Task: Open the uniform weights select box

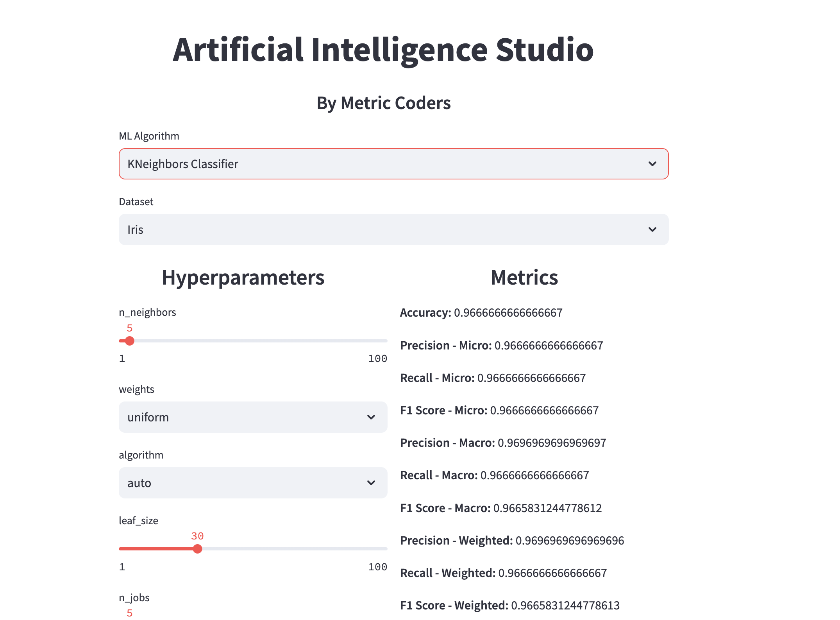Action: tap(234, 417)
